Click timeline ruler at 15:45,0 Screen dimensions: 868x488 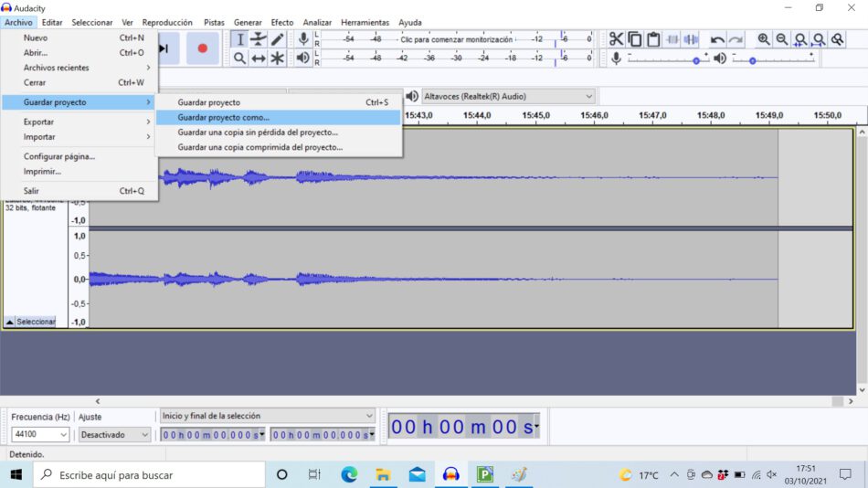point(535,115)
